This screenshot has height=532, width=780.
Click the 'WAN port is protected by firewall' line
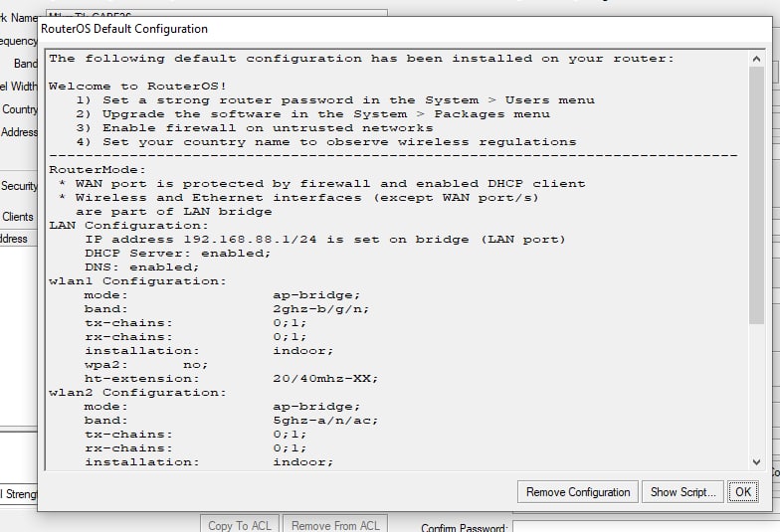point(321,183)
